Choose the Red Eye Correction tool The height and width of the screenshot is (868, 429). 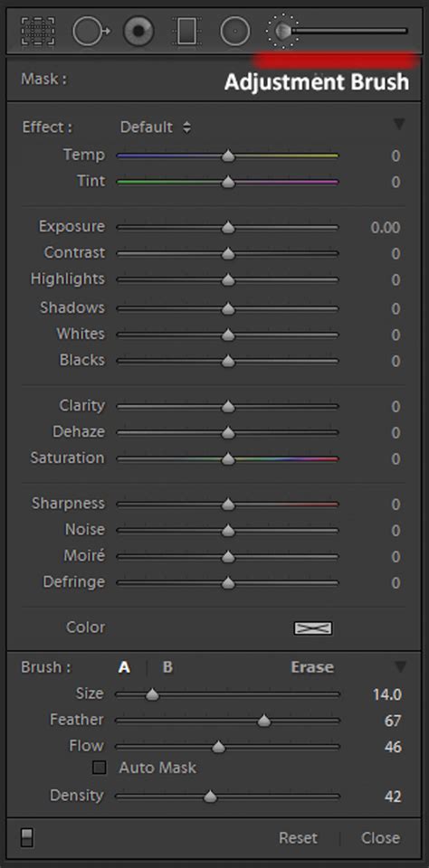(x=138, y=31)
